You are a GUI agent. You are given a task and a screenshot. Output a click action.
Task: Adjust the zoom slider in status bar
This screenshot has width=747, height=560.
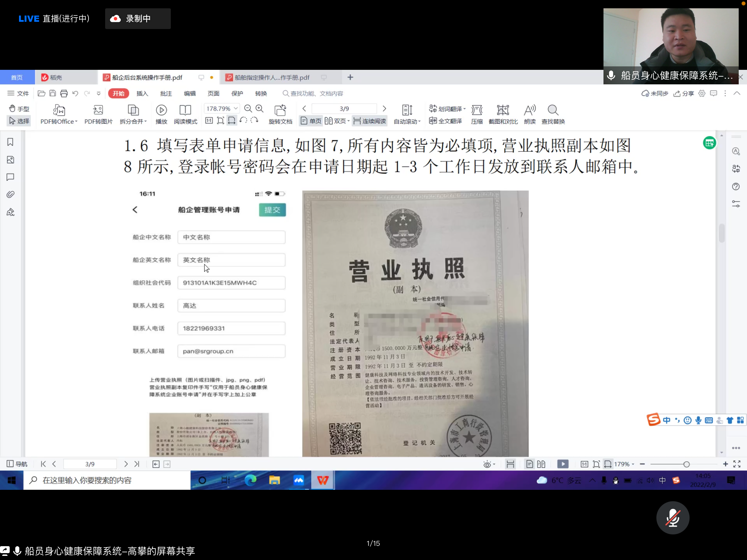click(x=686, y=464)
